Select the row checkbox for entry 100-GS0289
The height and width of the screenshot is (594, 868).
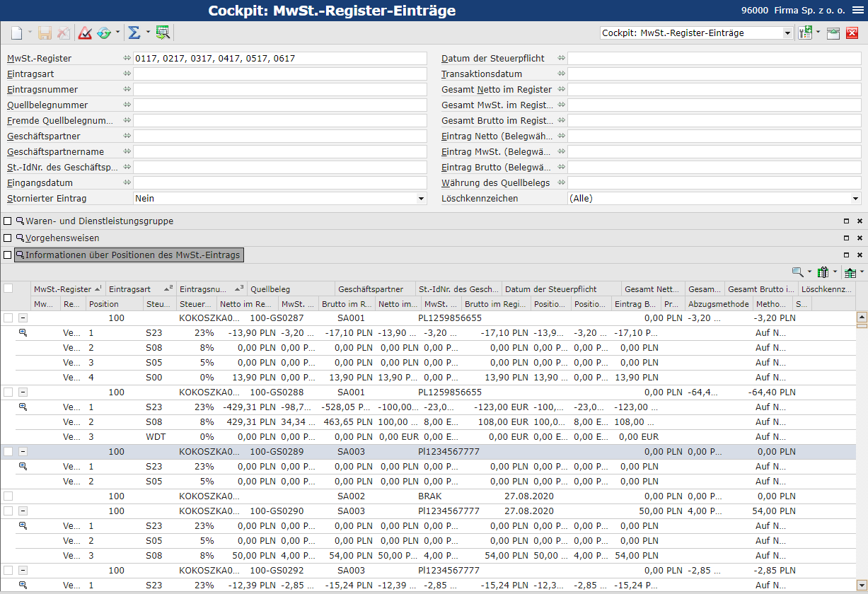coord(8,452)
